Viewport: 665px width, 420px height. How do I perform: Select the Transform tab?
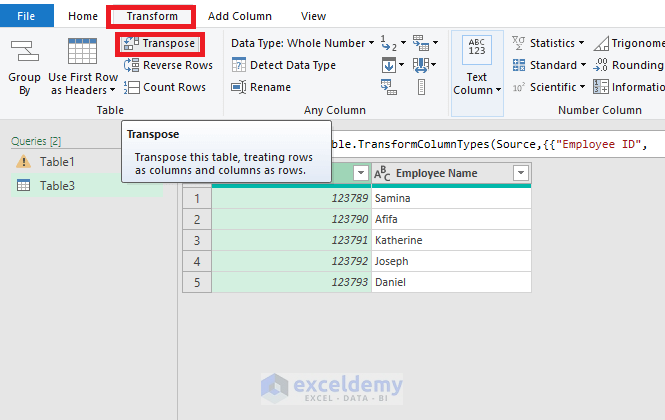pyautogui.click(x=152, y=16)
